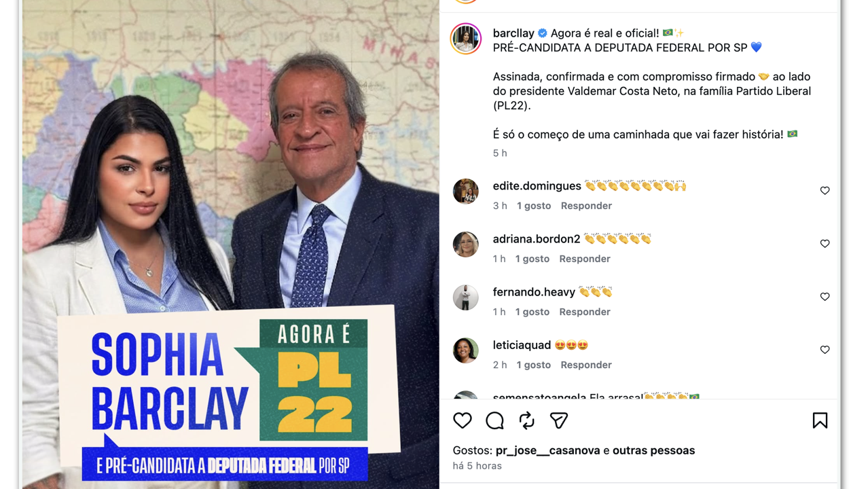Like adriana.bordon2's comment heart
The height and width of the screenshot is (489, 868).
825,244
